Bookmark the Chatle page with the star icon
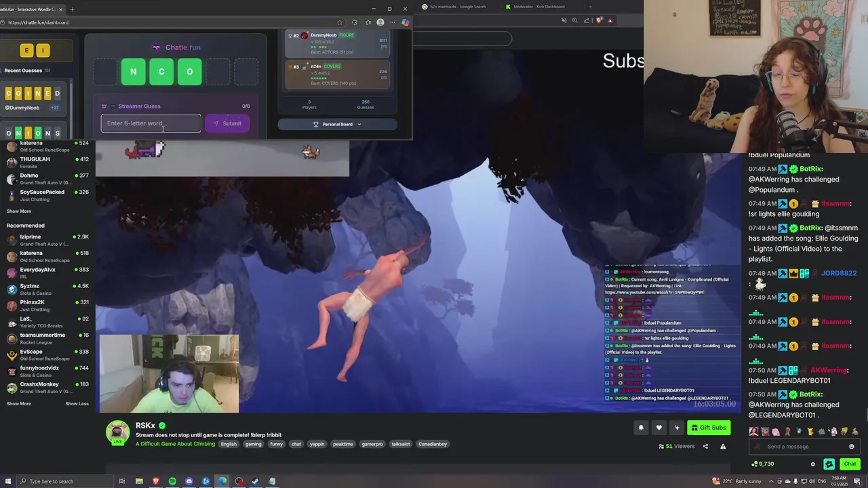The image size is (868, 488). click(340, 22)
